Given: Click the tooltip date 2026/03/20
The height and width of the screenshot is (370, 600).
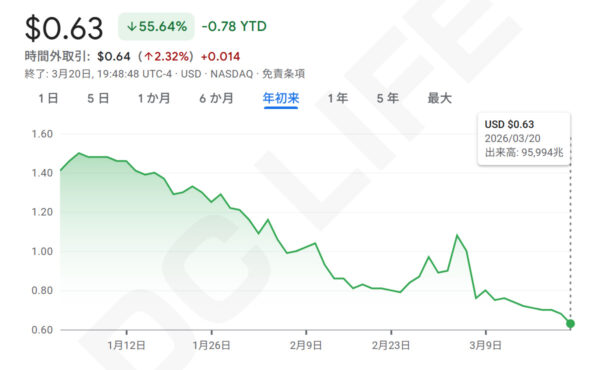Looking at the screenshot, I should tap(512, 138).
